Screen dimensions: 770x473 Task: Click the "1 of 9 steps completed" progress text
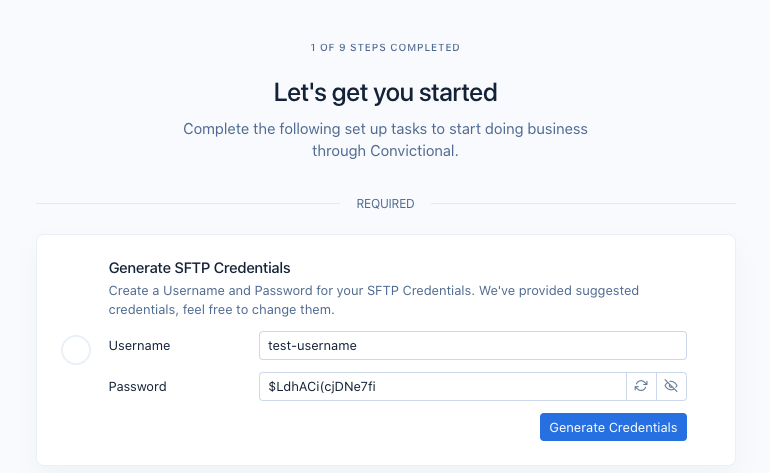[x=385, y=47]
